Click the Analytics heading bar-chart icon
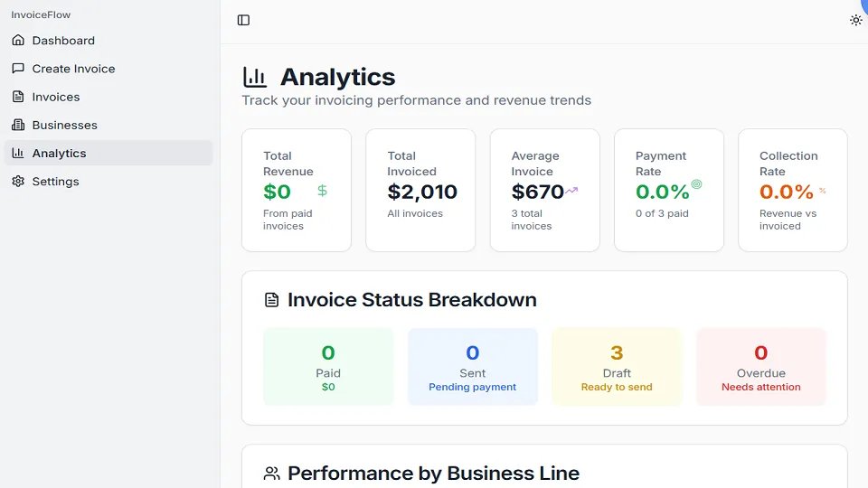This screenshot has height=488, width=868. click(x=255, y=77)
